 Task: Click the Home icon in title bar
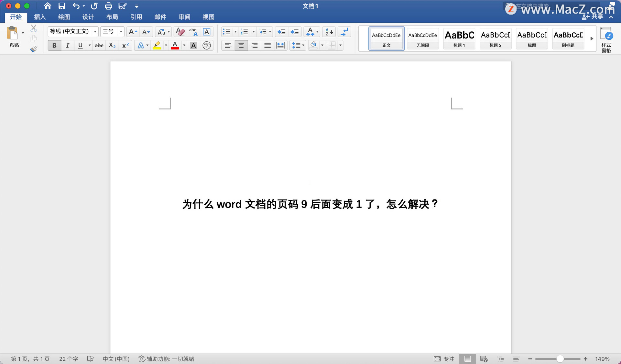48,6
